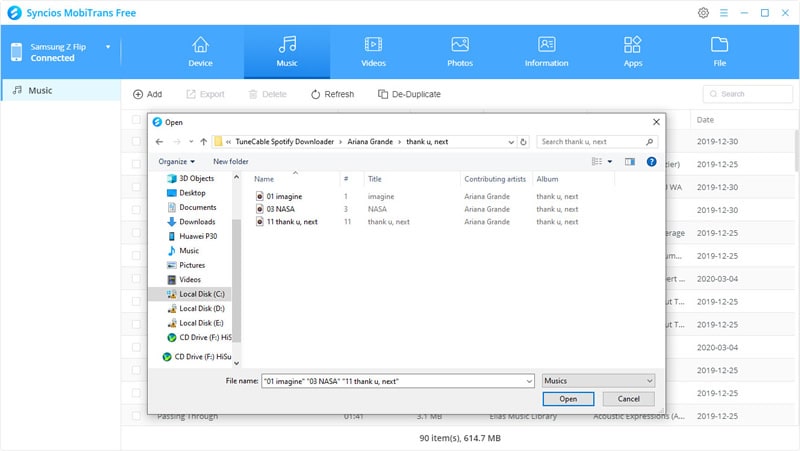
Task: Select Downloads in the navigation tree
Action: 191,221
